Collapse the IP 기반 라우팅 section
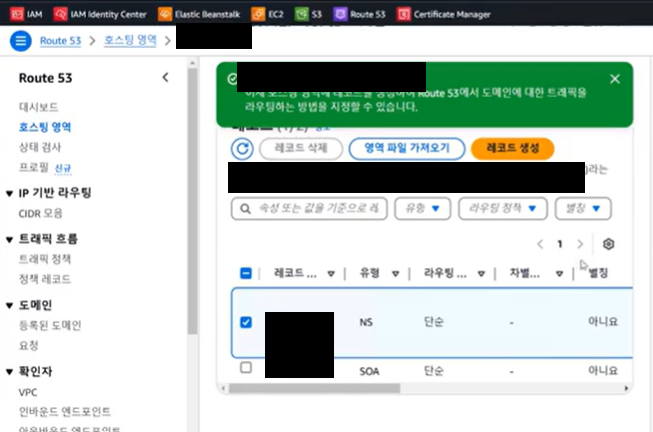This screenshot has width=653, height=432. (9, 193)
